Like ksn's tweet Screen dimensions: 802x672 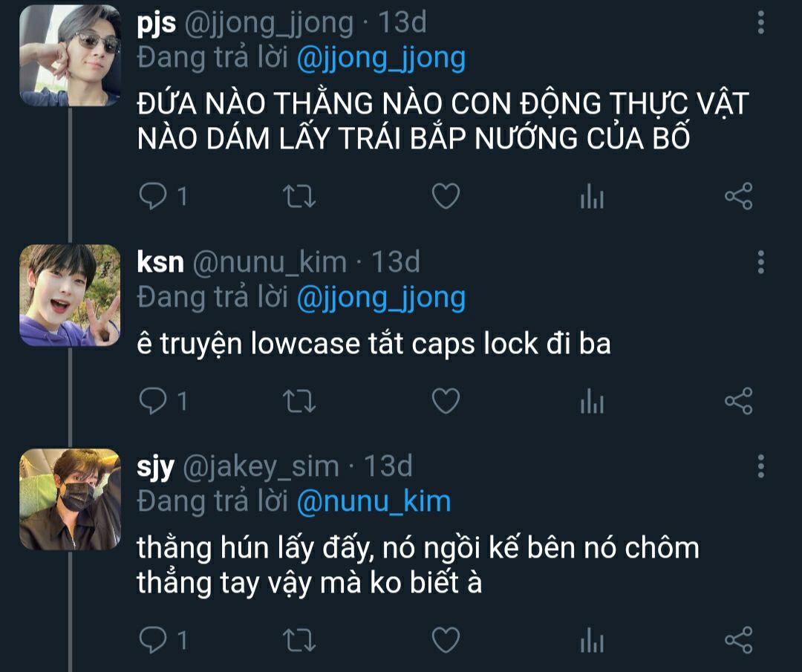tap(446, 401)
